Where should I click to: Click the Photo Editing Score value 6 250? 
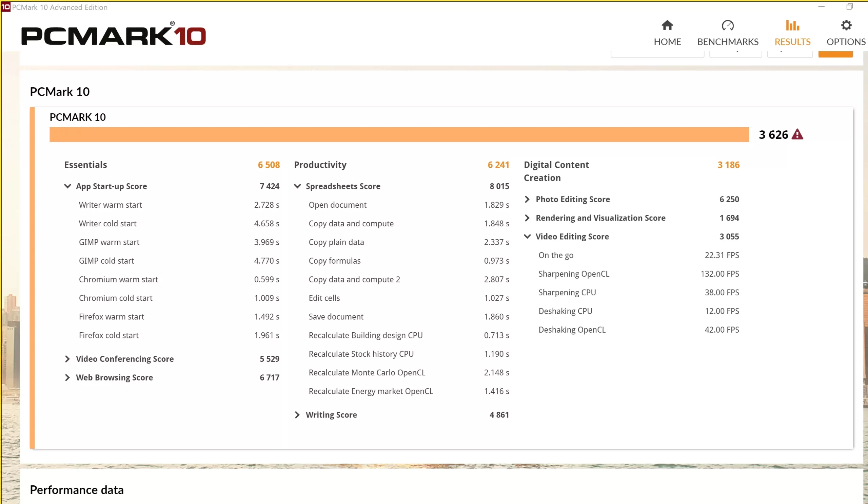point(729,199)
